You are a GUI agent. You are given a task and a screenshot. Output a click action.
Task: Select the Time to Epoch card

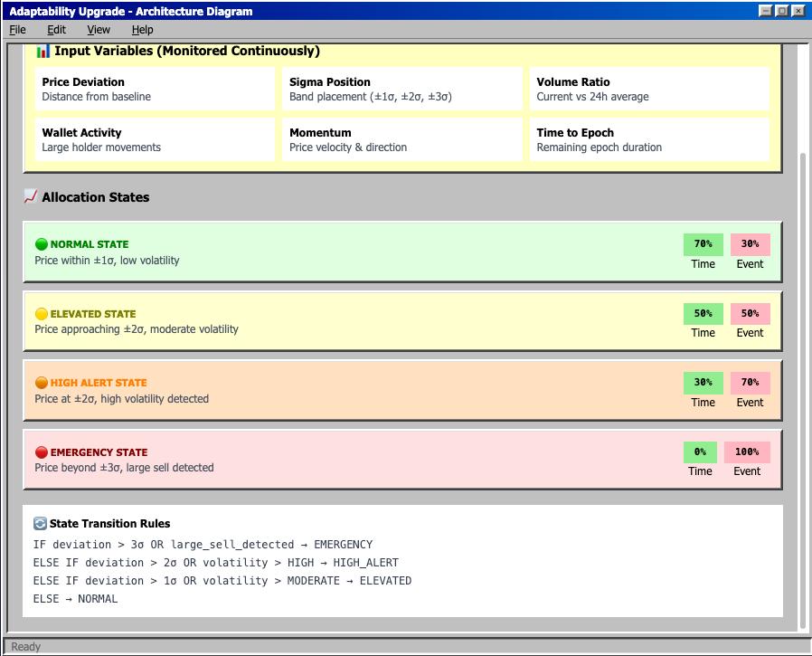[x=649, y=139]
